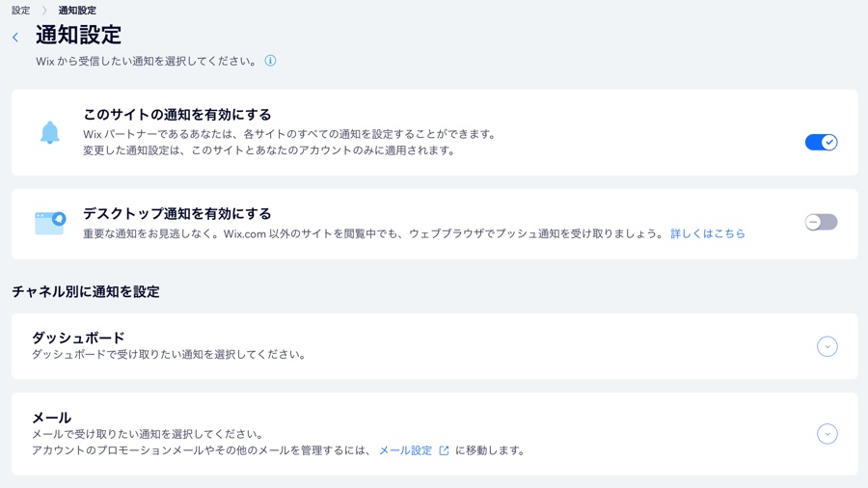This screenshot has height=488, width=868.
Task: Select 通知設定 breadcrumb item
Action: [x=77, y=11]
